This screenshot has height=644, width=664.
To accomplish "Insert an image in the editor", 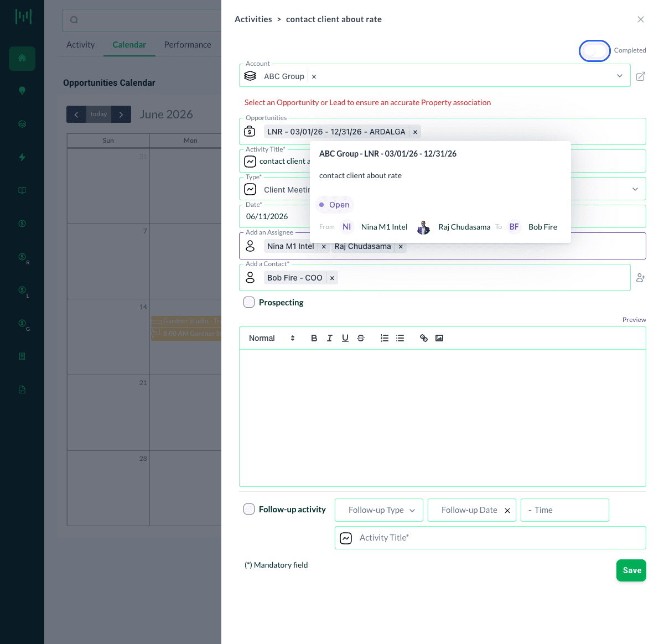I will [x=439, y=338].
